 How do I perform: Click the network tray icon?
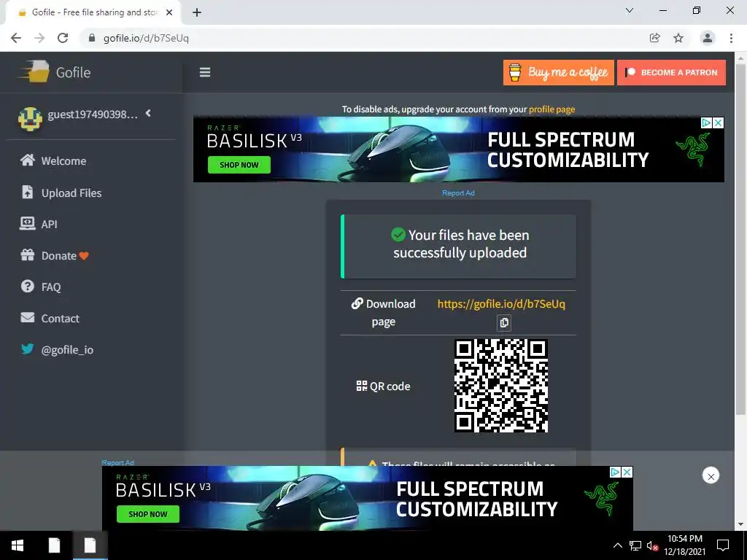(635, 545)
